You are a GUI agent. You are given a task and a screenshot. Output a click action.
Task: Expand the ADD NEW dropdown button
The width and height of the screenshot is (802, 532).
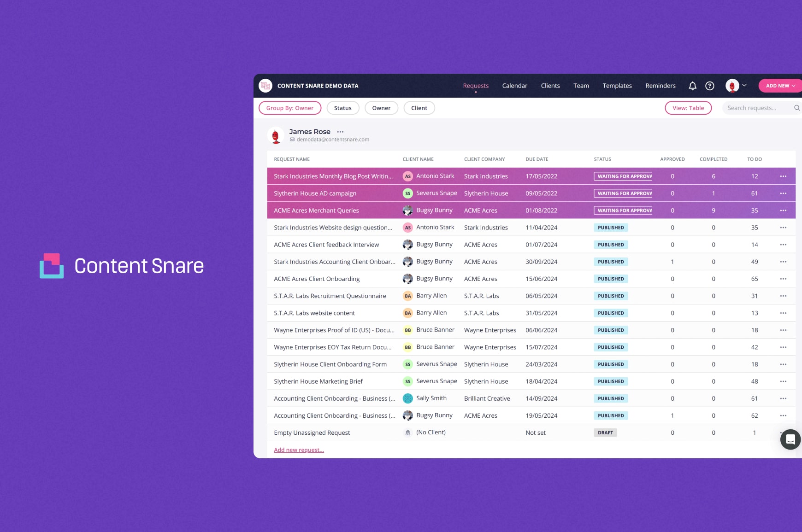(780, 86)
